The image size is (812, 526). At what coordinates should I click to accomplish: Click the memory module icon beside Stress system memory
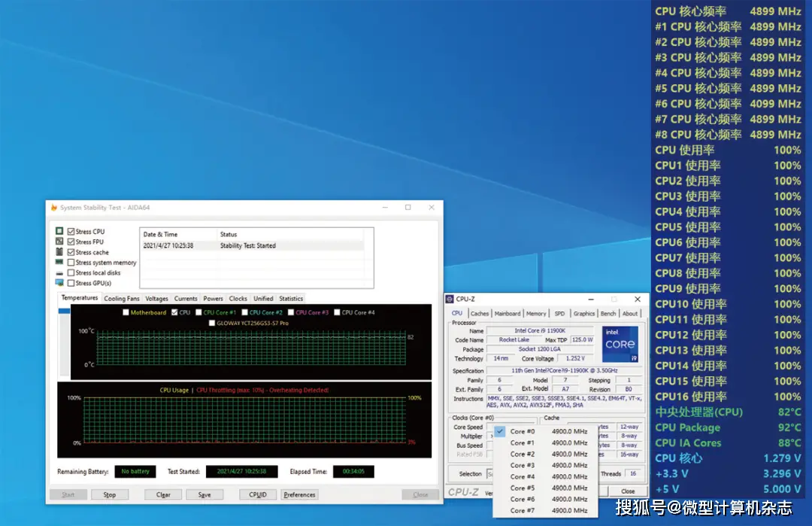(59, 262)
